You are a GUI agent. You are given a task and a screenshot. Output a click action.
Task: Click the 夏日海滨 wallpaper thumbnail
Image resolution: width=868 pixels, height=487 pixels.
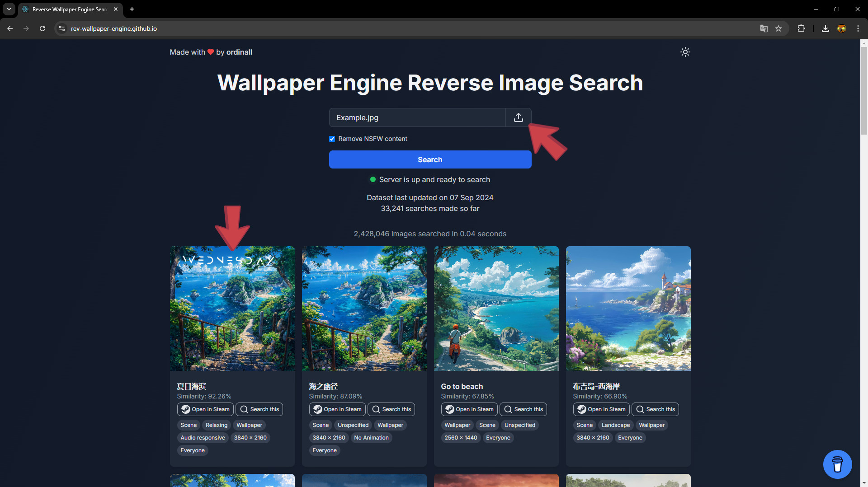(232, 309)
